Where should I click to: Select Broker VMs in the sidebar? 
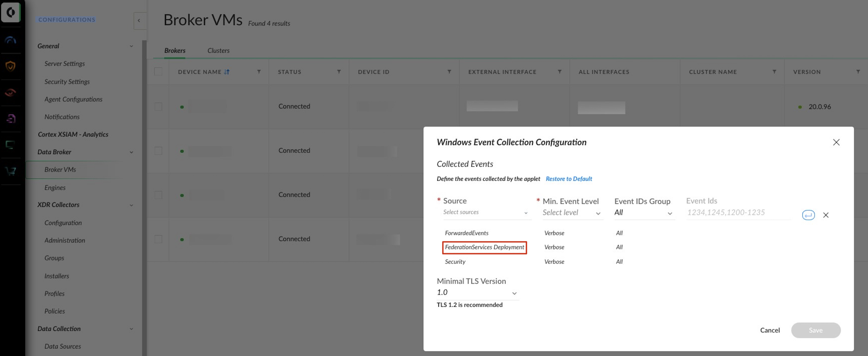[x=60, y=169]
